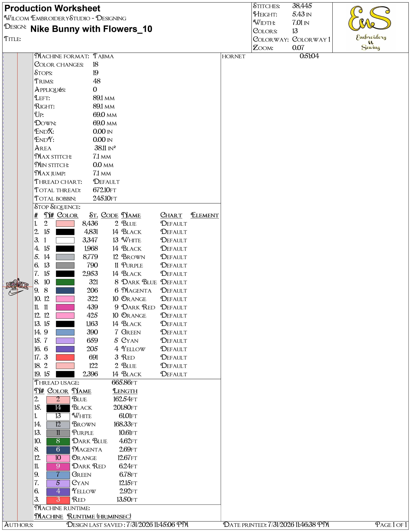Select the navy swatch in stop row 9
This screenshot has width=411, height=532.
pos(65,291)
